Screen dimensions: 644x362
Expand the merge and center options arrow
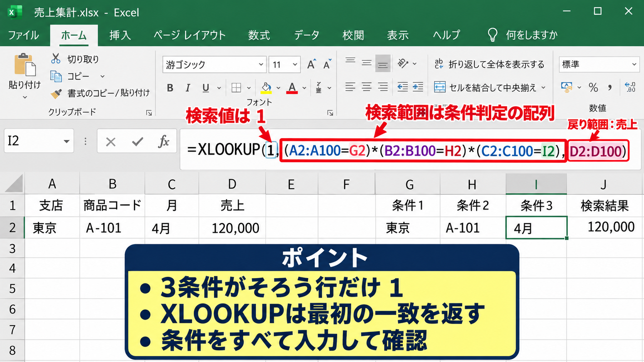pos(543,88)
